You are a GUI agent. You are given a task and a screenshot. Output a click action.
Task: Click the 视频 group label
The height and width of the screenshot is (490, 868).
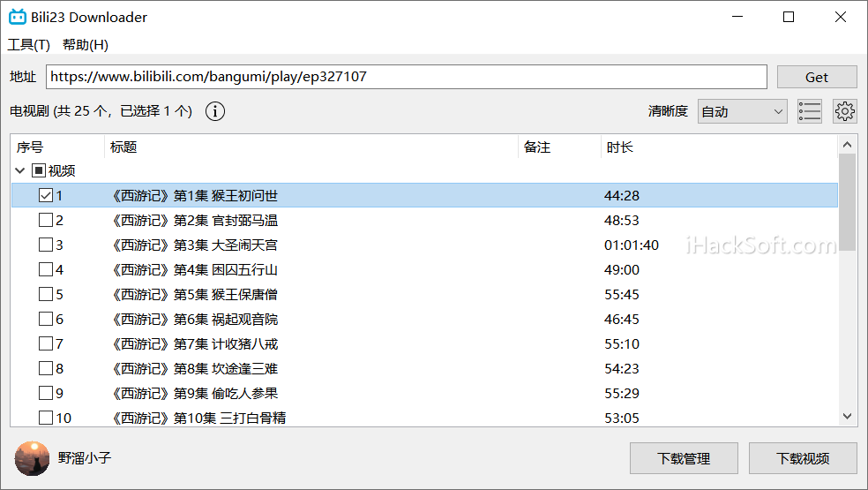coord(62,170)
